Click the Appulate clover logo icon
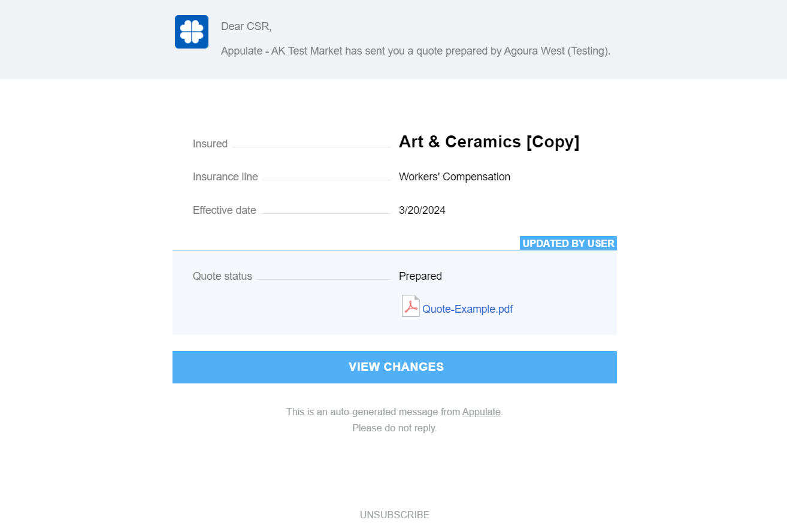 192,32
